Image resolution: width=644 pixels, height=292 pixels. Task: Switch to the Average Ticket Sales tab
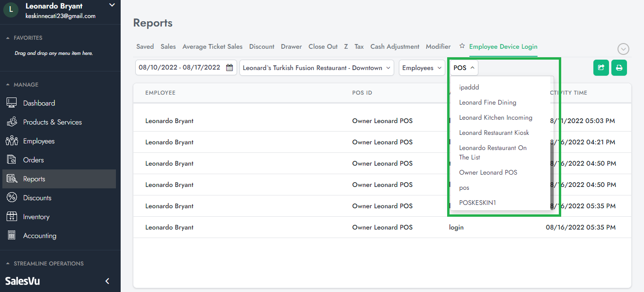(212, 46)
